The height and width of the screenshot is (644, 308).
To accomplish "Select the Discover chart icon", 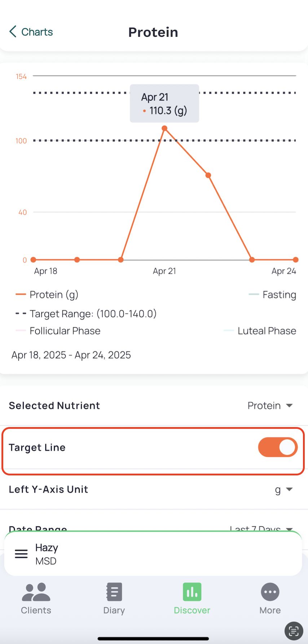I will tap(192, 592).
